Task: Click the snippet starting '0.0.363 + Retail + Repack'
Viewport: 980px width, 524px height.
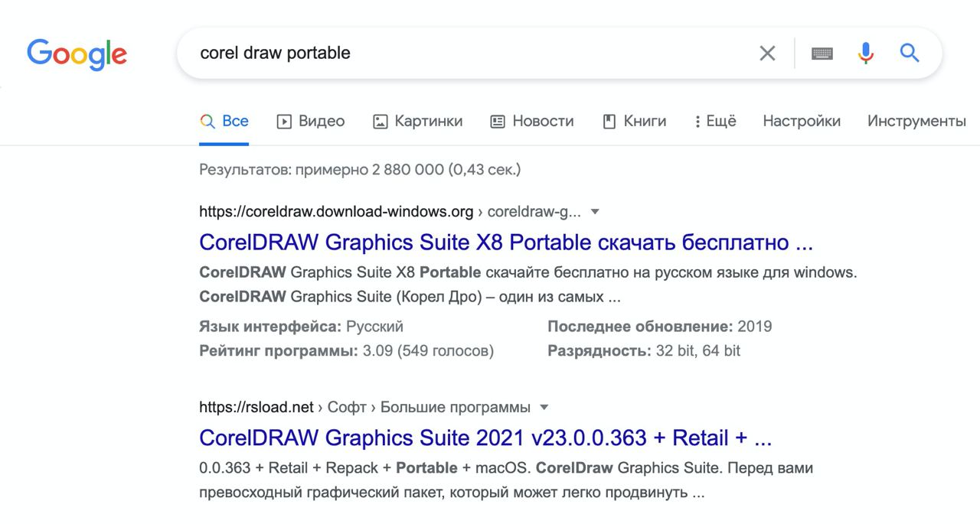Action: tap(506, 480)
